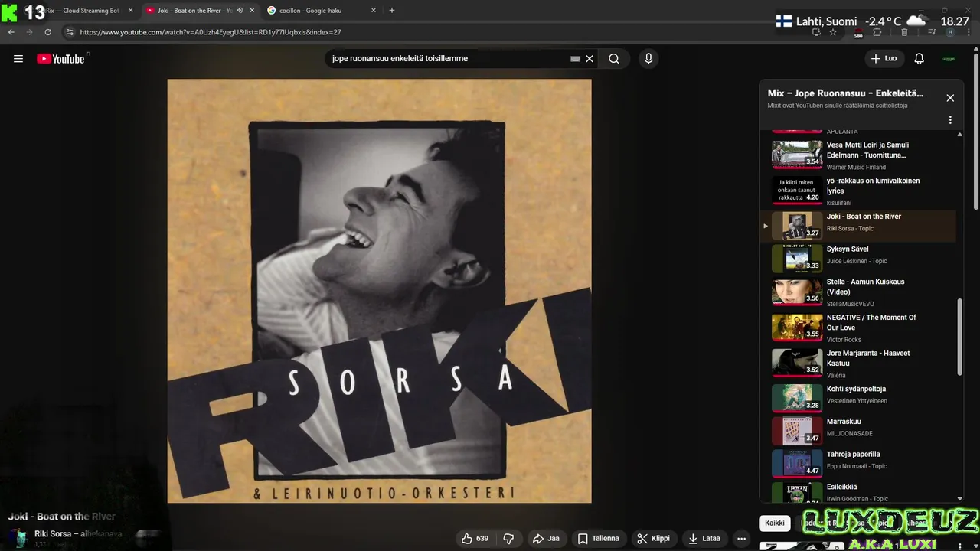This screenshot has width=980, height=551.
Task: Submit search with magnifier button
Action: (x=614, y=59)
